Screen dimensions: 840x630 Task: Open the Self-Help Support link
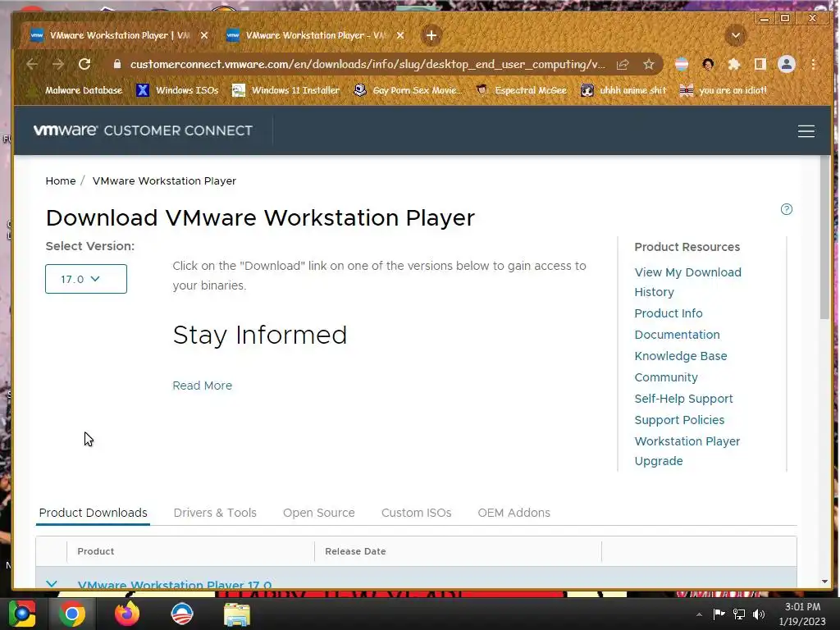click(x=683, y=399)
